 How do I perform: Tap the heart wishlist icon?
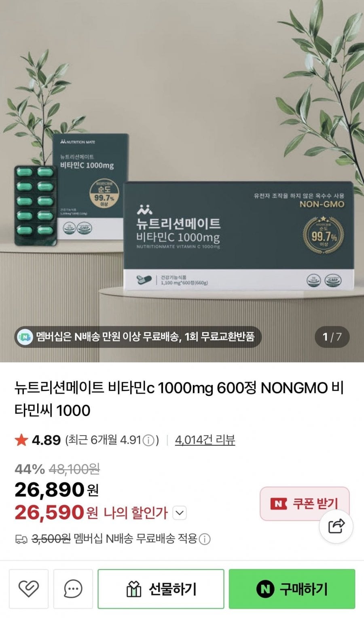click(29, 588)
